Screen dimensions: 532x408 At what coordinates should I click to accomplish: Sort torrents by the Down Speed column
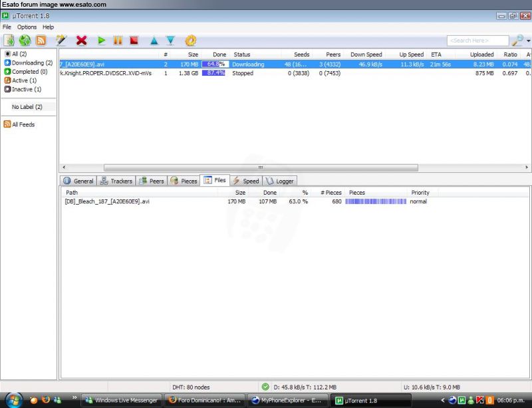pos(366,54)
